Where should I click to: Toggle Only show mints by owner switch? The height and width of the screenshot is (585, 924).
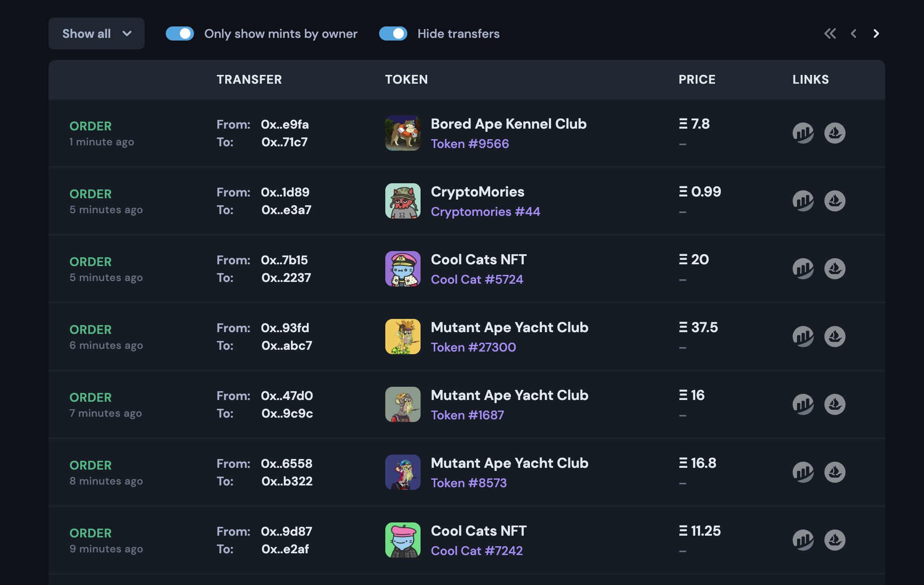pyautogui.click(x=180, y=33)
